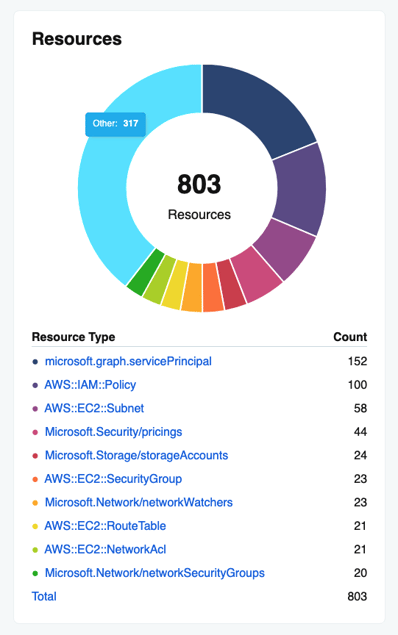Screen dimensions: 398x635
Task: Click the Count column header
Action: (350, 337)
